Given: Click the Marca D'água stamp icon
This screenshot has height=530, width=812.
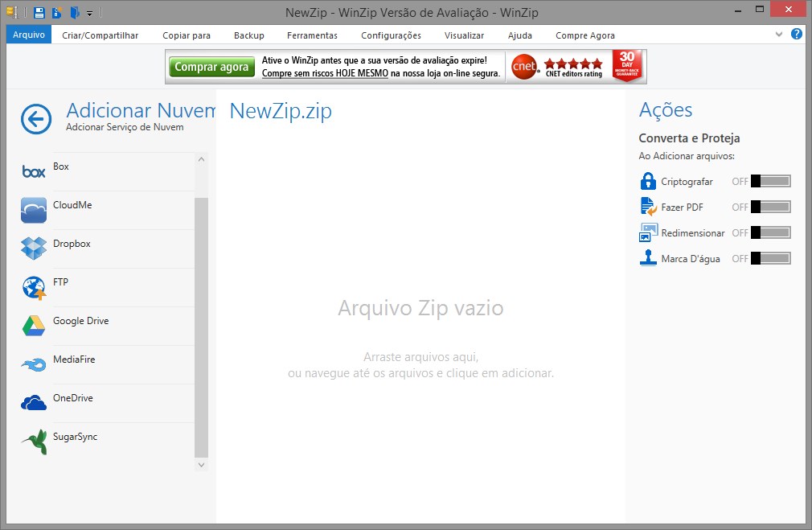Looking at the screenshot, I should [x=648, y=257].
